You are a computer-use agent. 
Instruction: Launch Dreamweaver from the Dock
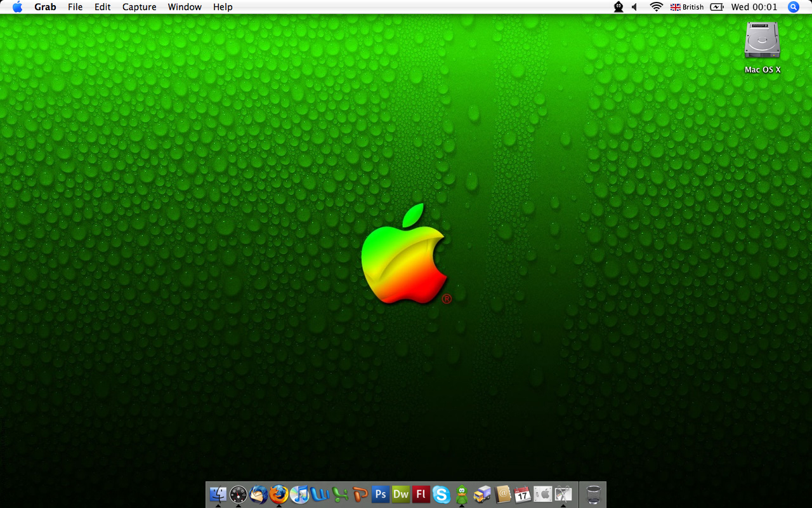click(400, 494)
